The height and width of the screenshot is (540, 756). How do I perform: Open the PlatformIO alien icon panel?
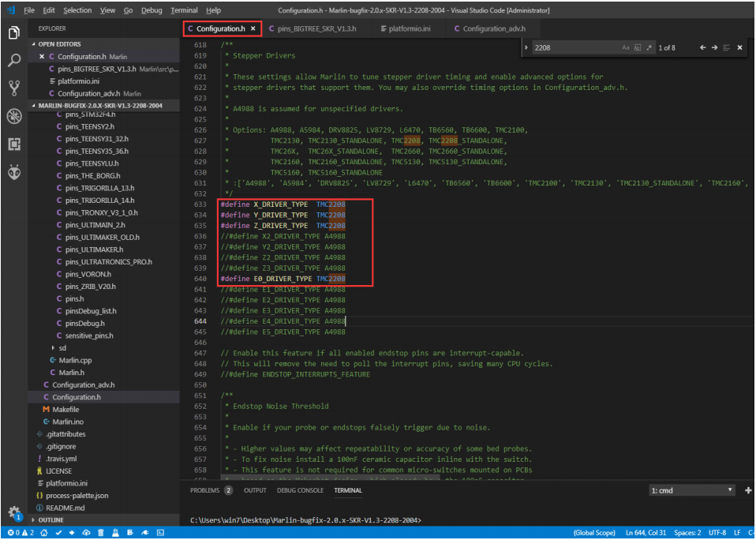(x=13, y=172)
